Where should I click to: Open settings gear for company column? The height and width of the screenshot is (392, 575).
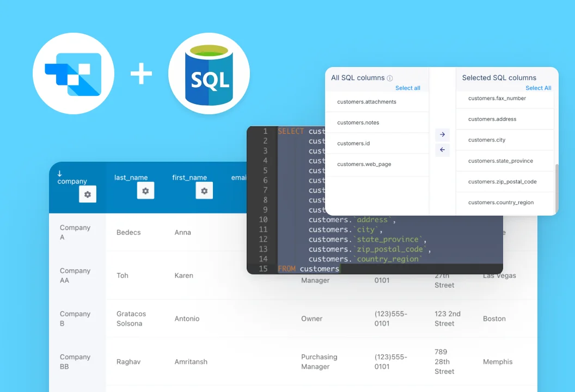tap(88, 194)
